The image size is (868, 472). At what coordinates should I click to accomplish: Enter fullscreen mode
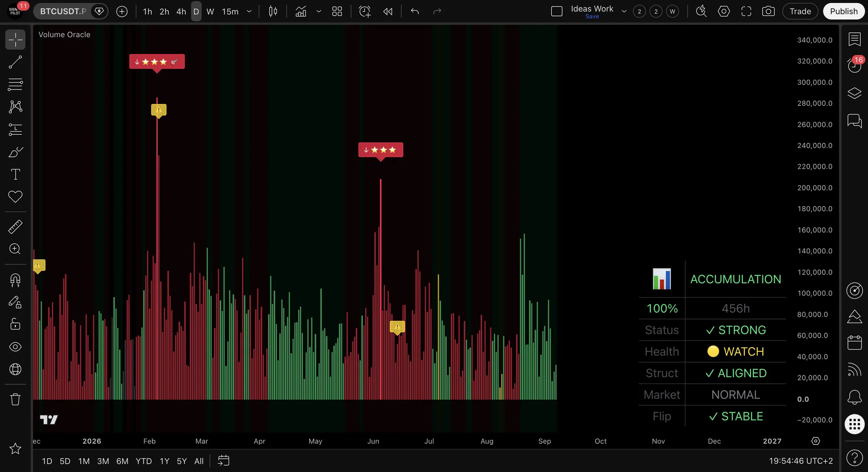pyautogui.click(x=746, y=12)
